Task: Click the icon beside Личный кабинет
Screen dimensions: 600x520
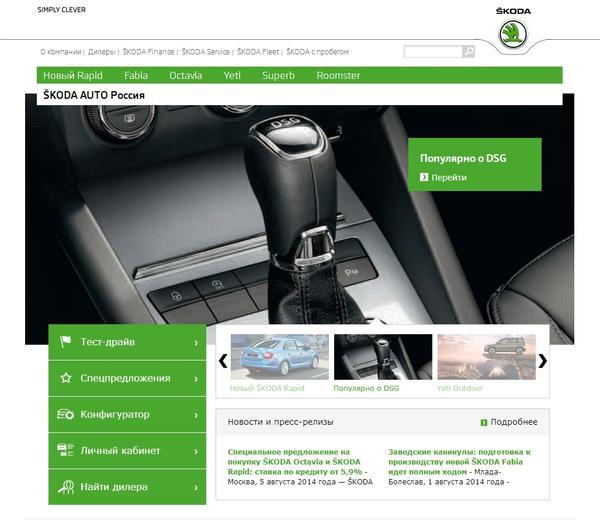Action: 65,450
